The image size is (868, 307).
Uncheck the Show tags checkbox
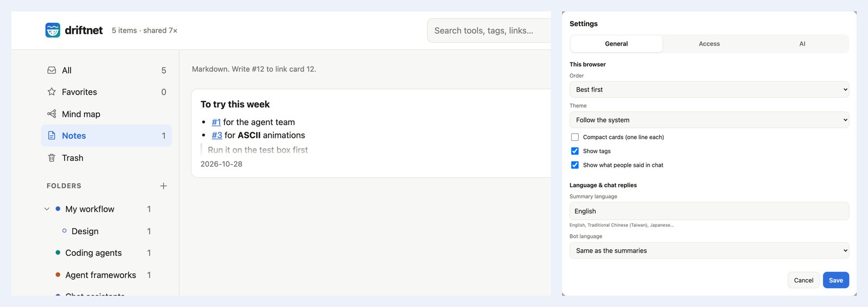click(575, 151)
